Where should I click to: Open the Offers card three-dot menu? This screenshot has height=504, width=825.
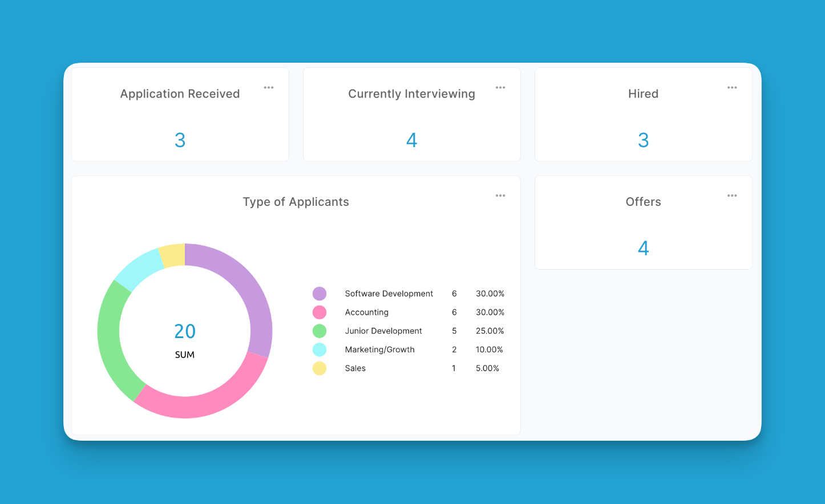tap(732, 196)
